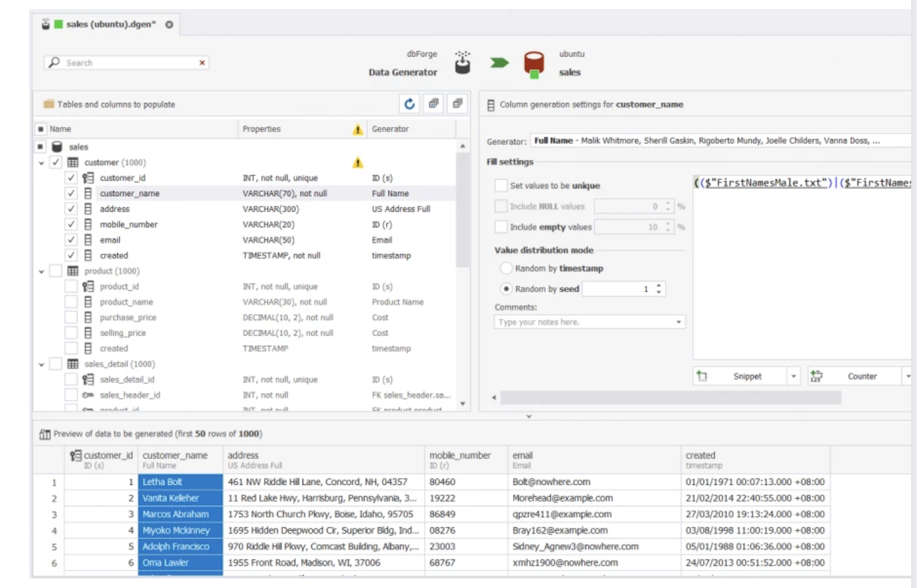
Task: Click the sales_detail table grid icon
Action: point(73,365)
